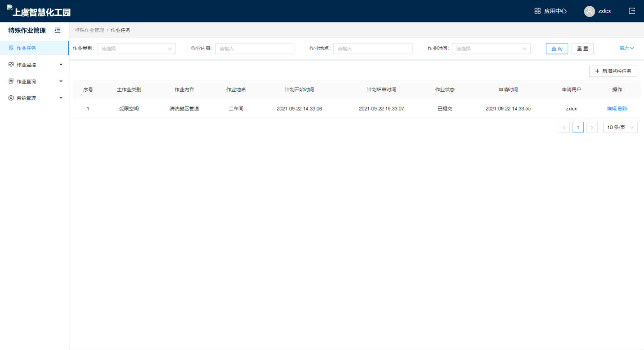
Task: Click the logout icon in top bar
Action: coord(632,11)
